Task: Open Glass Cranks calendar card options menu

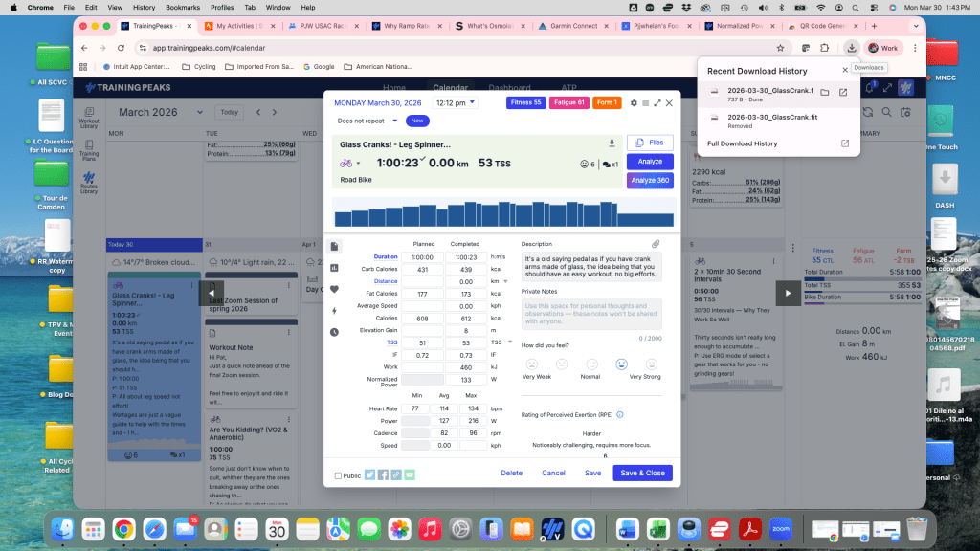Action: [191, 285]
